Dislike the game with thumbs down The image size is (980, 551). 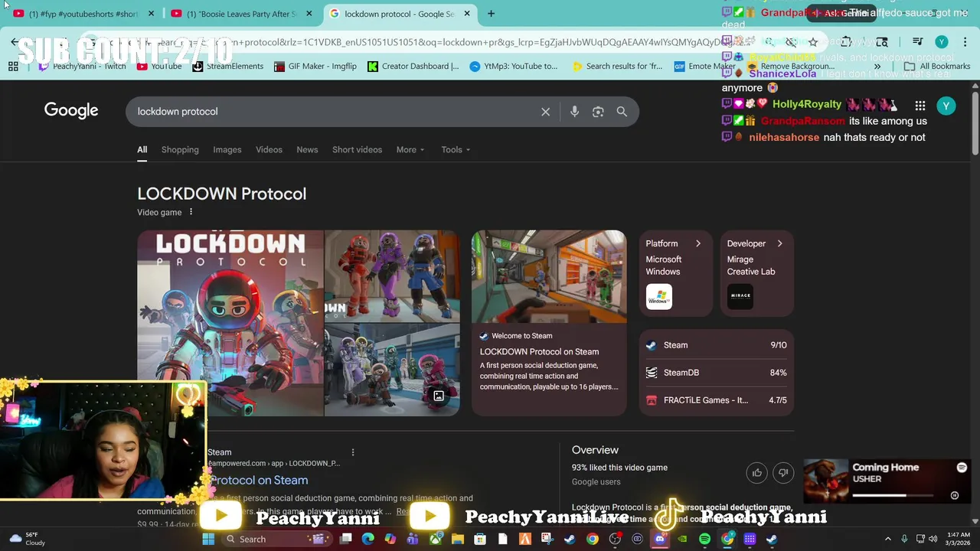point(783,473)
